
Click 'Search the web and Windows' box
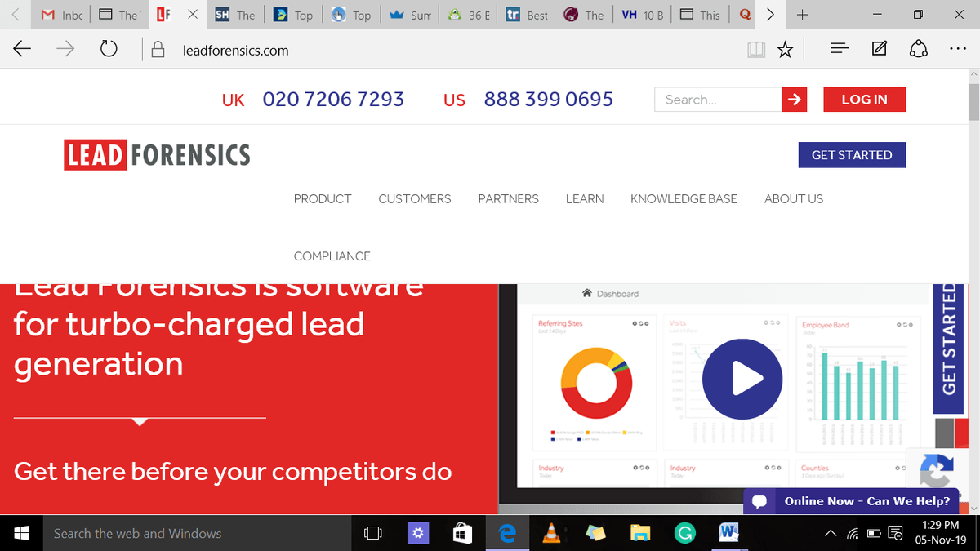click(197, 533)
